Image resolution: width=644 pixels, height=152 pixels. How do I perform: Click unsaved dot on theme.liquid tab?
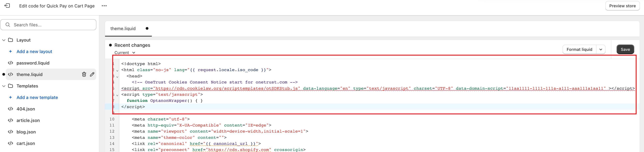tap(147, 29)
